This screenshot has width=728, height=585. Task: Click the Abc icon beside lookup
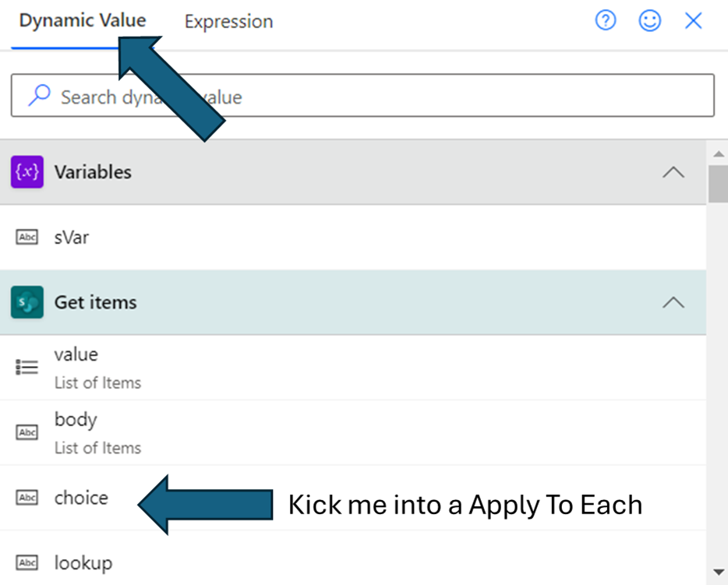coord(27,562)
